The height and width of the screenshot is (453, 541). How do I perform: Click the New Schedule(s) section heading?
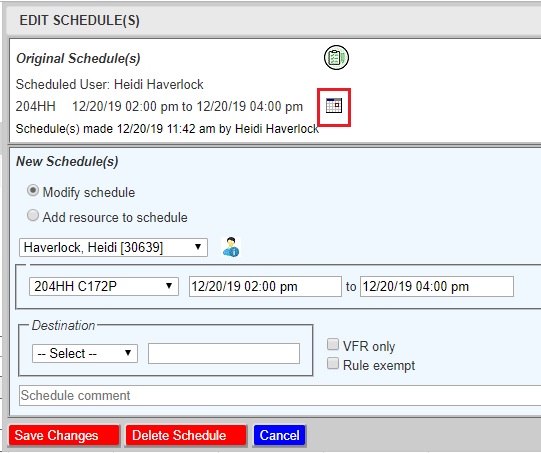tap(67, 161)
